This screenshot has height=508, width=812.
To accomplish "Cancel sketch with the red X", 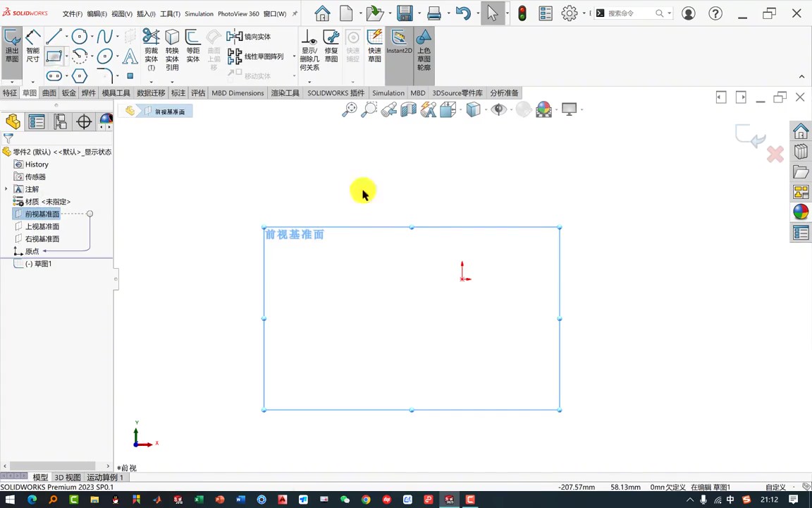I will pyautogui.click(x=775, y=154).
